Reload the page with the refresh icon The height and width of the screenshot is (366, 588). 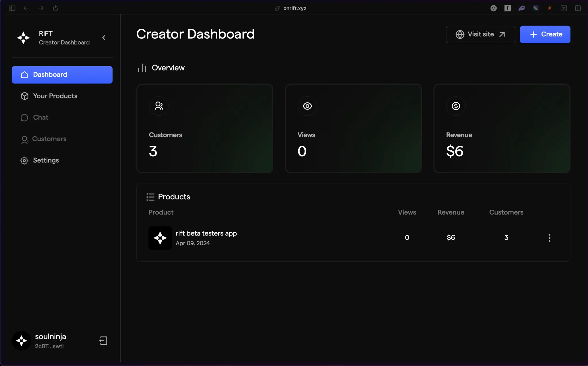[x=55, y=8]
